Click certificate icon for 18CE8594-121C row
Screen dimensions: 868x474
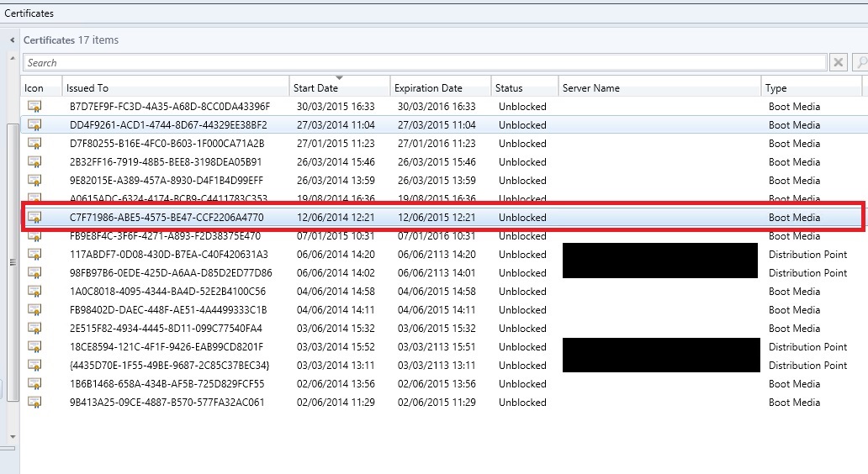pos(34,347)
